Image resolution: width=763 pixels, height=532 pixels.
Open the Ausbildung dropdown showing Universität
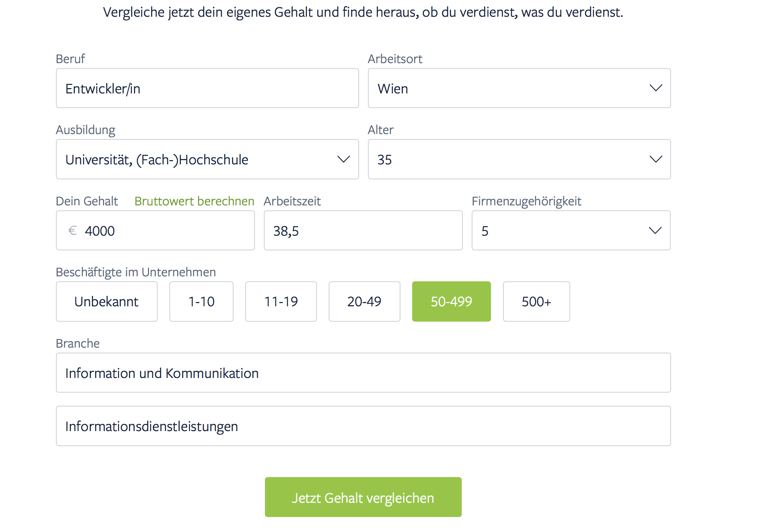(207, 159)
